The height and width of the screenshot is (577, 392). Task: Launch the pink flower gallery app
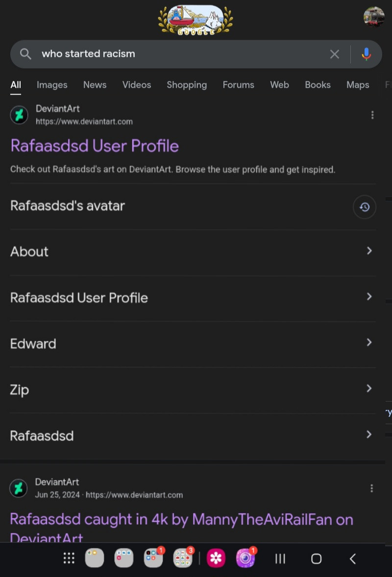tap(216, 558)
